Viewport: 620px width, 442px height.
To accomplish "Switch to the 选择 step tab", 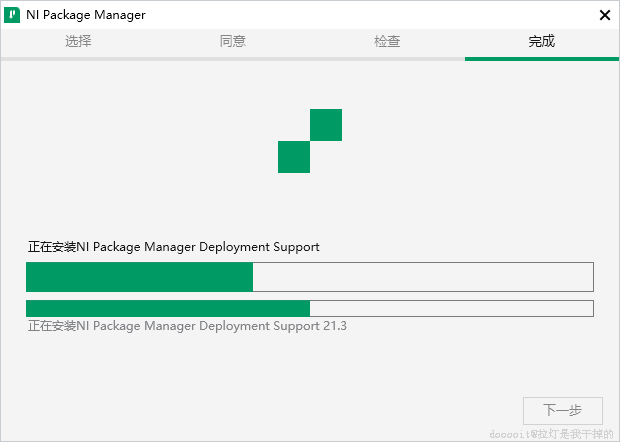I will pyautogui.click(x=78, y=42).
